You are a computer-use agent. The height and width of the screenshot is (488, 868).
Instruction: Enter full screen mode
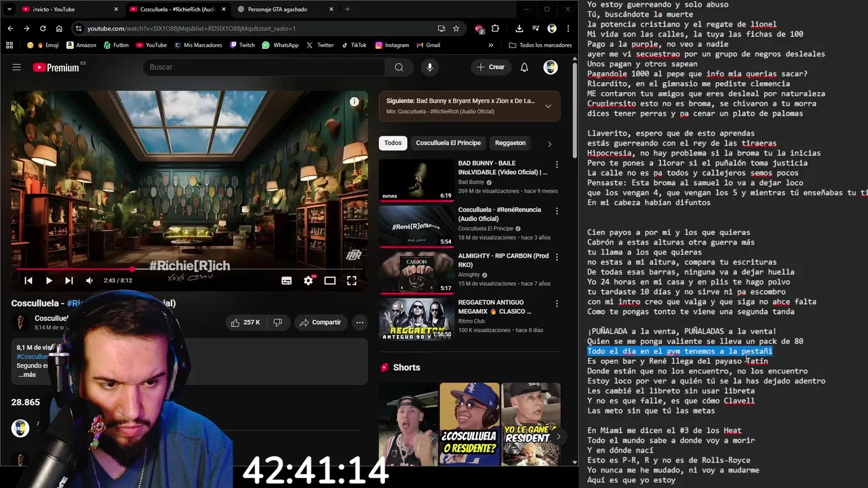pos(351,281)
